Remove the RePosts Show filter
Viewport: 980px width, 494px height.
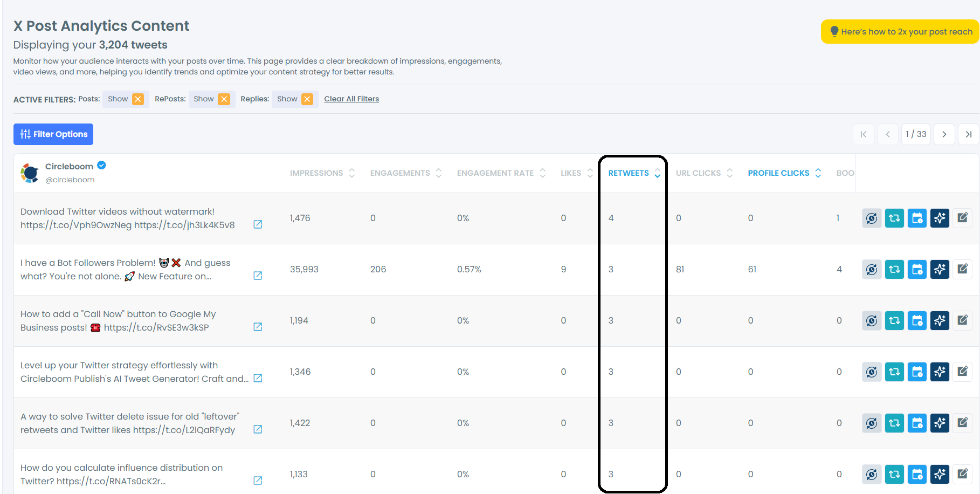pos(224,99)
